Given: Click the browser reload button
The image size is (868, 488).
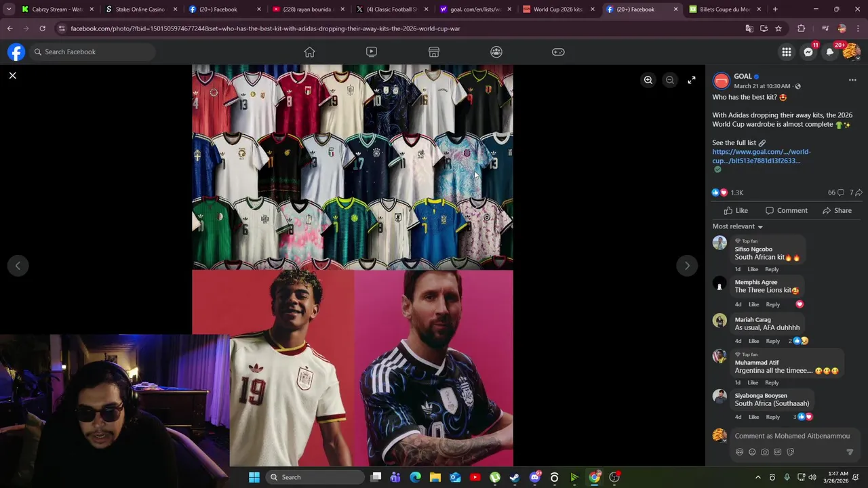Looking at the screenshot, I should pyautogui.click(x=42, y=28).
